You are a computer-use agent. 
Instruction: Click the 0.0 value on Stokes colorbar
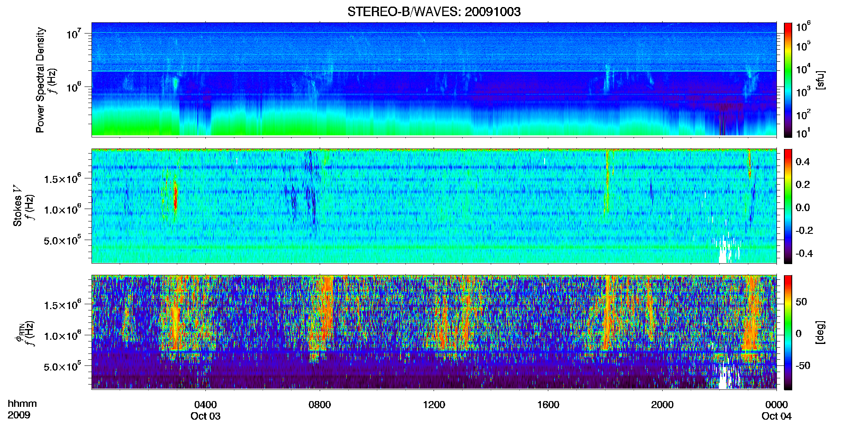803,208
